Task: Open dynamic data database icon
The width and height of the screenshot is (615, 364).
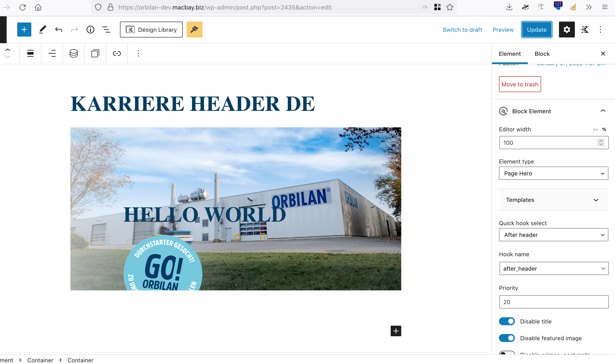Action: pyautogui.click(x=74, y=54)
